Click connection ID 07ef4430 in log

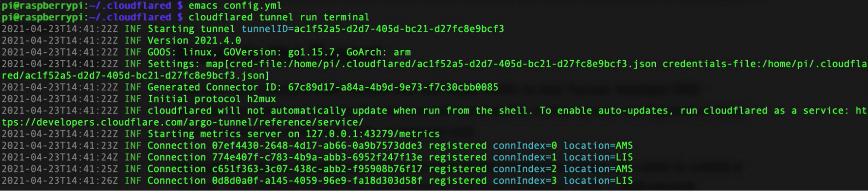tap(317, 146)
